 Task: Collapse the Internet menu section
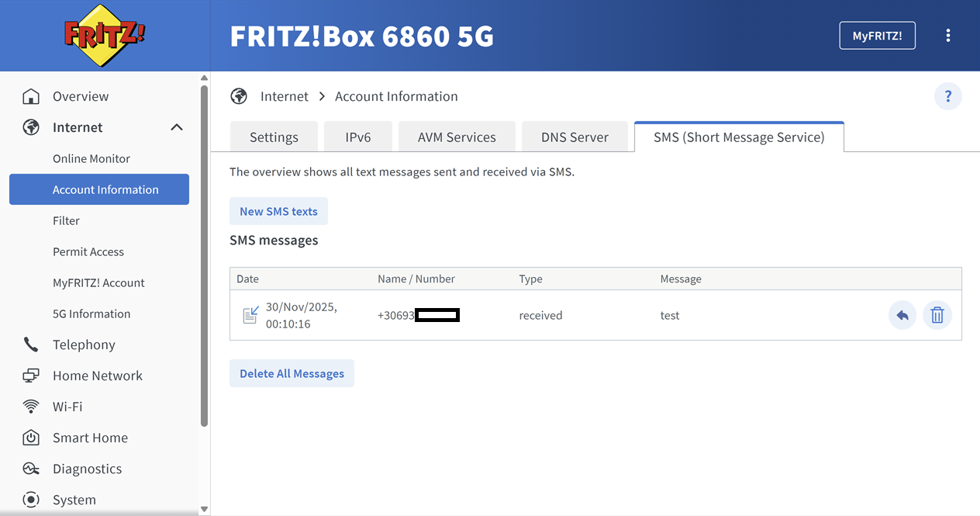click(177, 126)
